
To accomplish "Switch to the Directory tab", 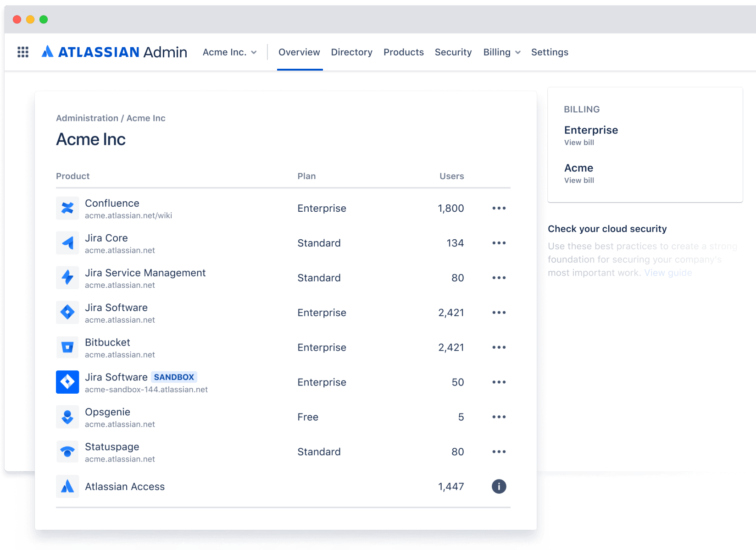I will tap(351, 52).
